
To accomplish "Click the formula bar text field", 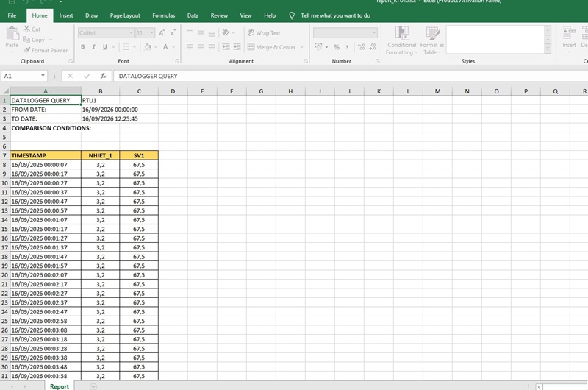I will [x=351, y=76].
